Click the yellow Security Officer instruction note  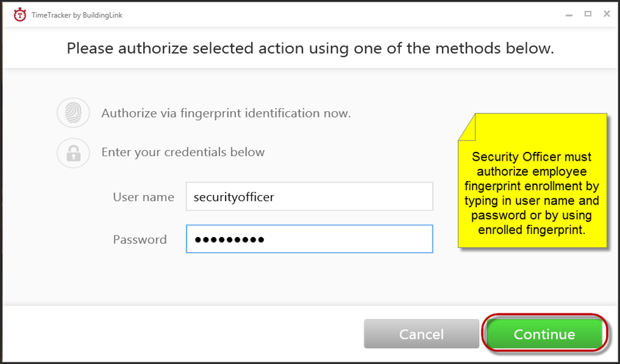pyautogui.click(x=532, y=181)
